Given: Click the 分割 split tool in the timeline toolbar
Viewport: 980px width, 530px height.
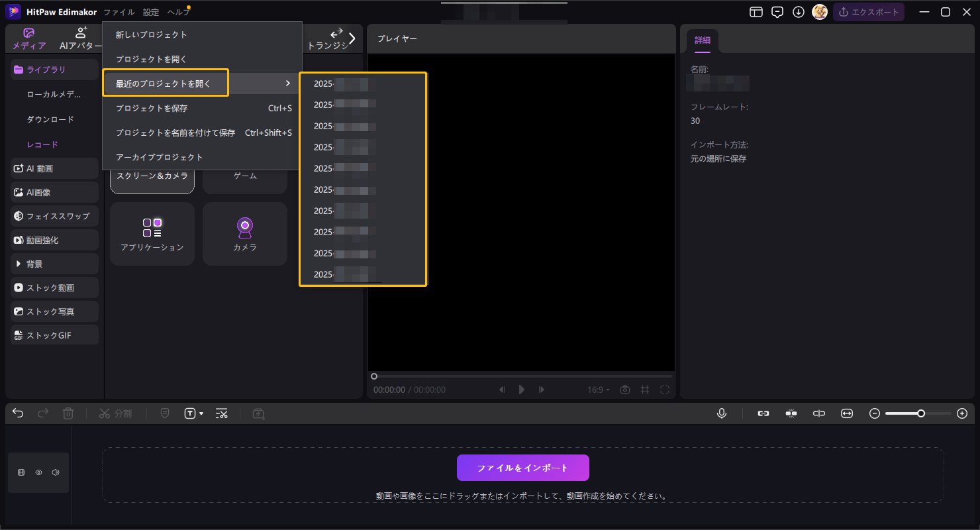Looking at the screenshot, I should pos(116,413).
